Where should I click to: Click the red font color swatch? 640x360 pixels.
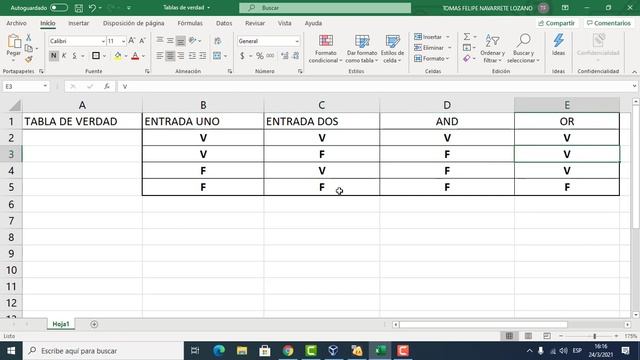click(135, 56)
